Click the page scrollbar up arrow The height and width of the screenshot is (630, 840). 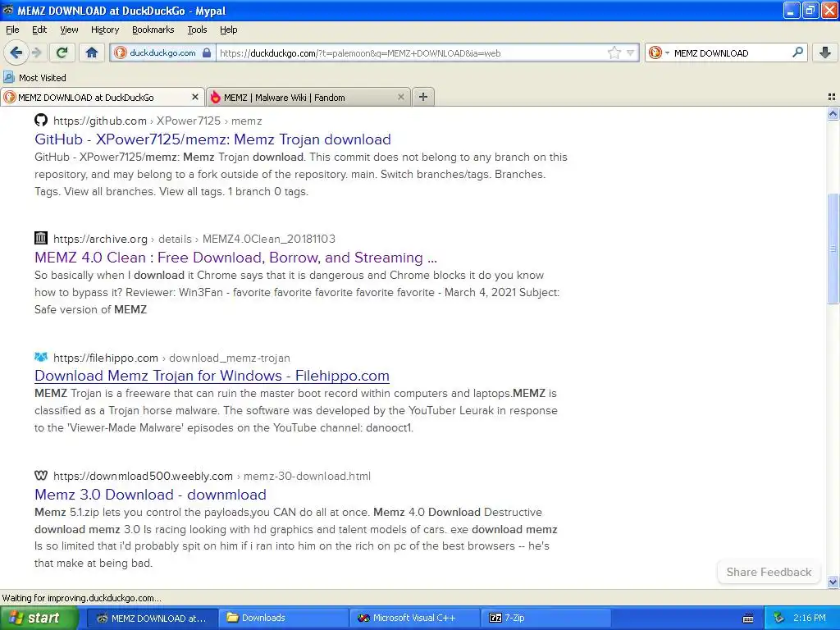pos(833,113)
